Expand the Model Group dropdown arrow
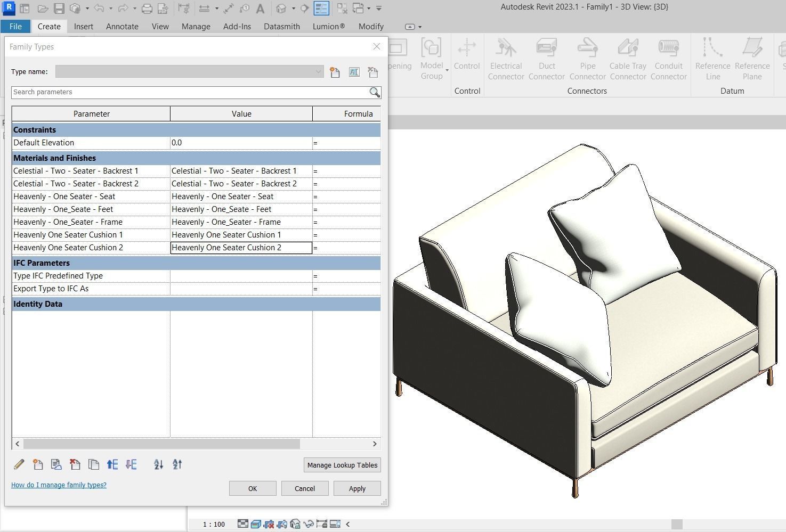 coord(447,70)
